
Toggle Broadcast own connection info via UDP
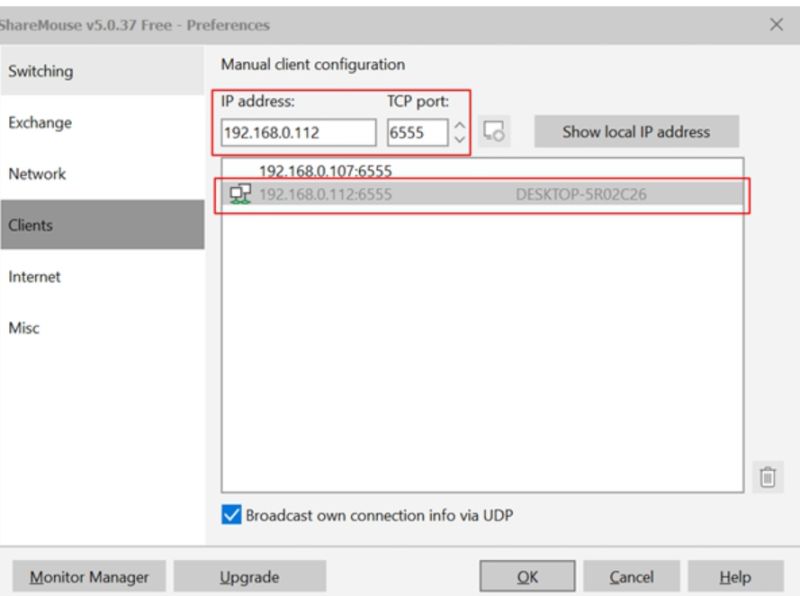click(231, 515)
